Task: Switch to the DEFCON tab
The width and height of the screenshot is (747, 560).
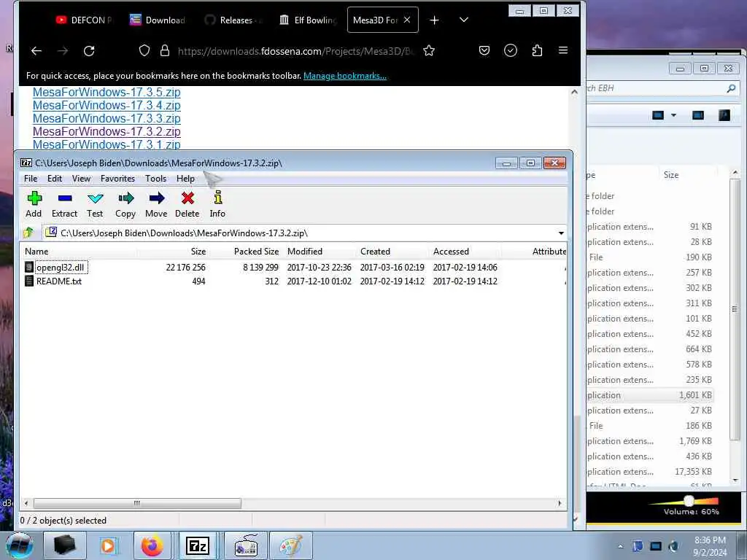Action: point(85,20)
